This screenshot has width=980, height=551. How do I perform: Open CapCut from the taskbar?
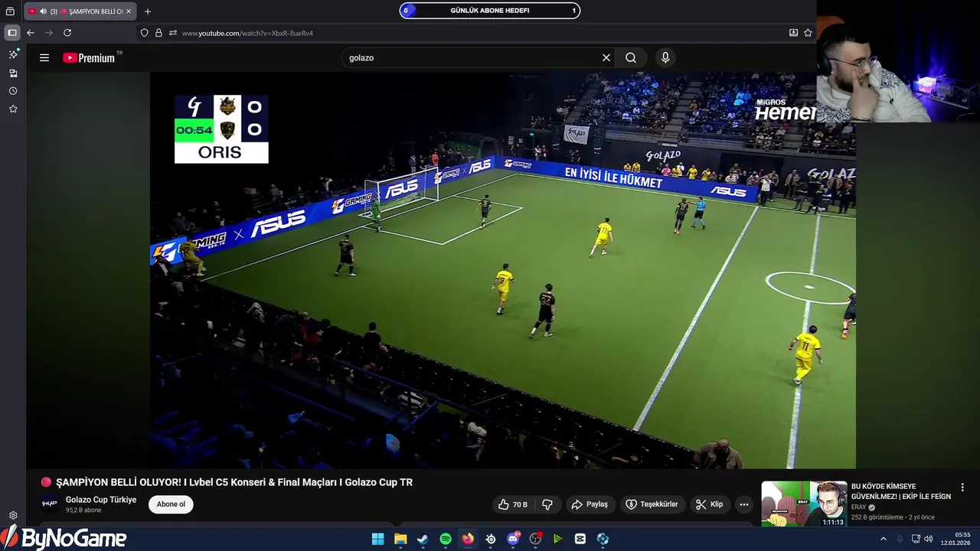point(580,539)
